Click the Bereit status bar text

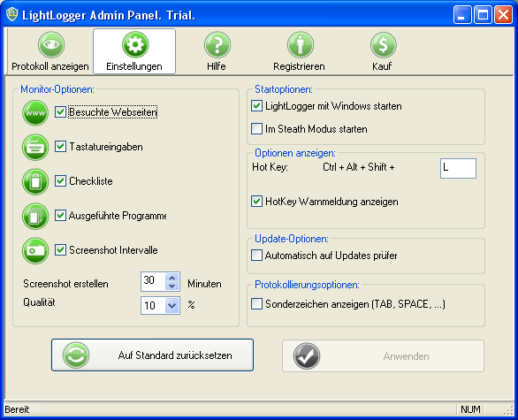click(x=17, y=409)
